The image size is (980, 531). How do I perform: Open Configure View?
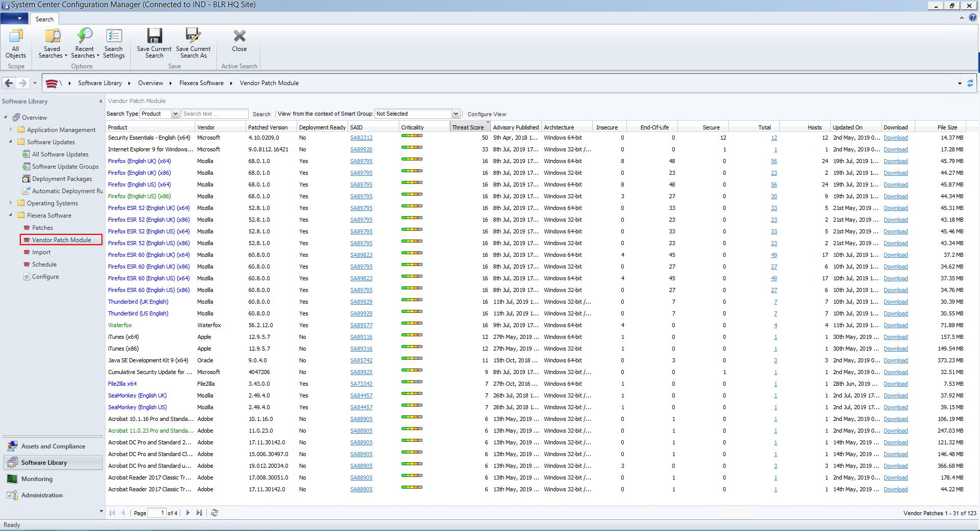[487, 114]
